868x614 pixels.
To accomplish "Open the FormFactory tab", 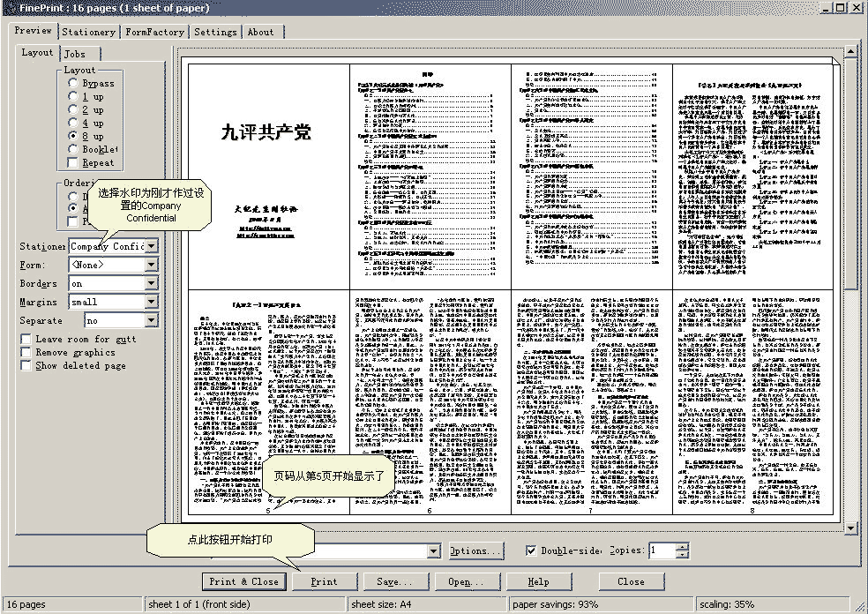I will [x=154, y=32].
